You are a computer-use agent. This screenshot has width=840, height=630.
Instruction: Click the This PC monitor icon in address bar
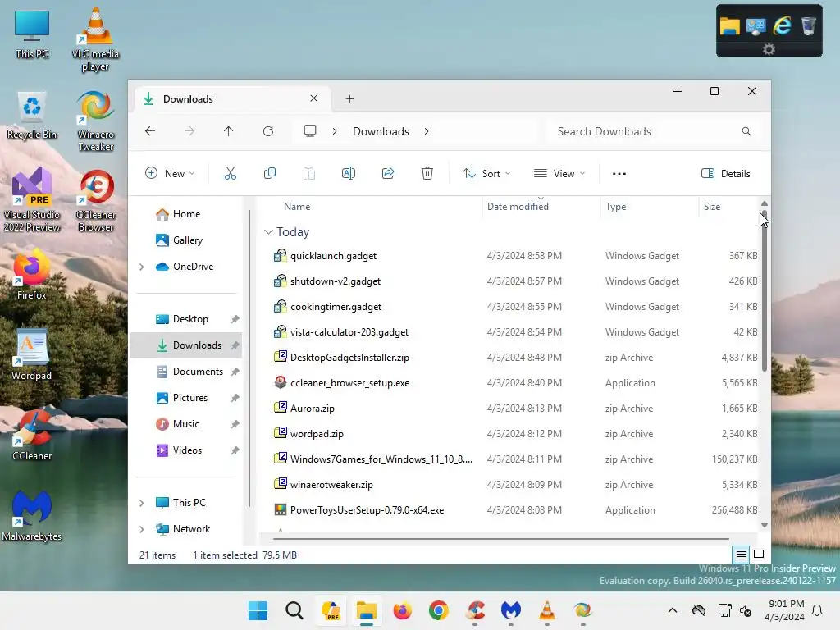309,131
